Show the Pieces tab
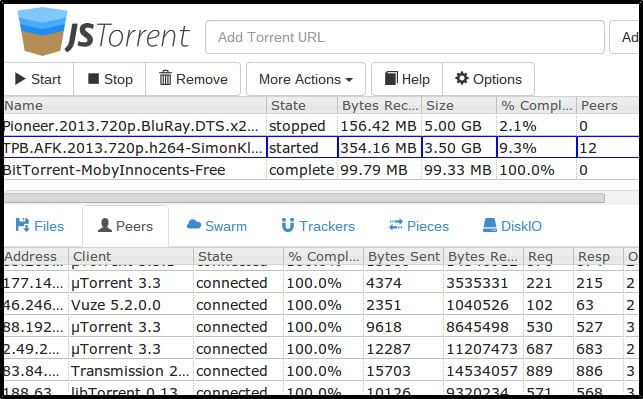Screen dimensions: 643x399 (x=419, y=226)
